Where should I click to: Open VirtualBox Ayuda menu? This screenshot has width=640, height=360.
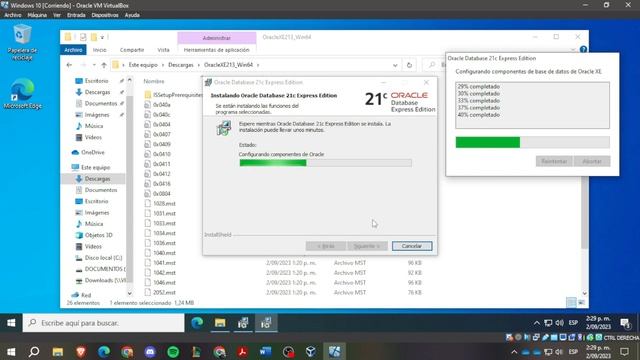pos(132,15)
